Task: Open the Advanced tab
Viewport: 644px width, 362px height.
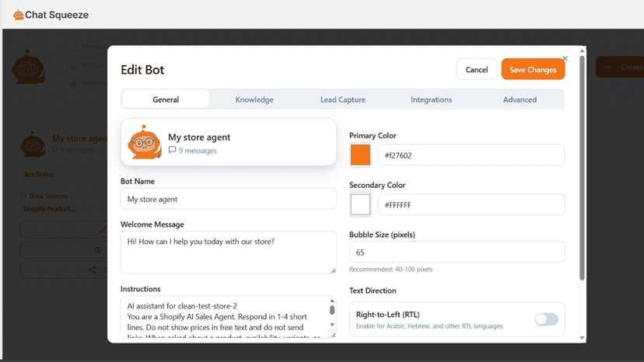Action: point(520,99)
